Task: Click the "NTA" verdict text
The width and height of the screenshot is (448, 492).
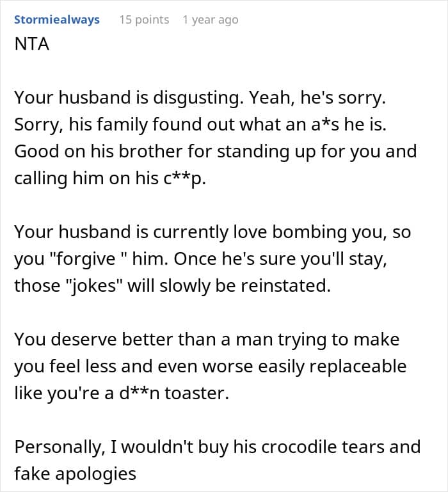Action: tap(32, 46)
